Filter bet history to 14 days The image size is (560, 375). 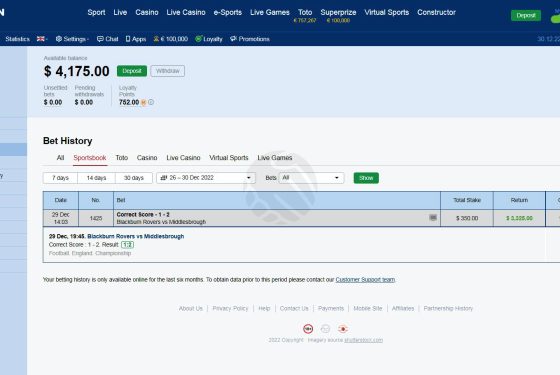coord(96,178)
